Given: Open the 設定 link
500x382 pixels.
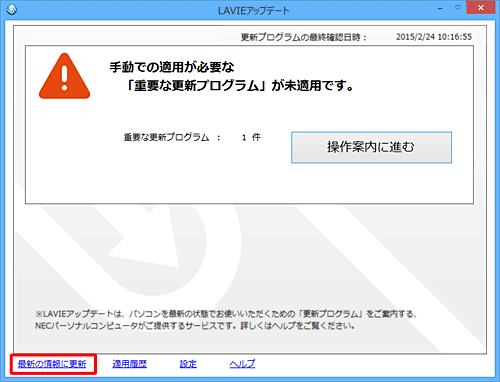Looking at the screenshot, I should (188, 364).
